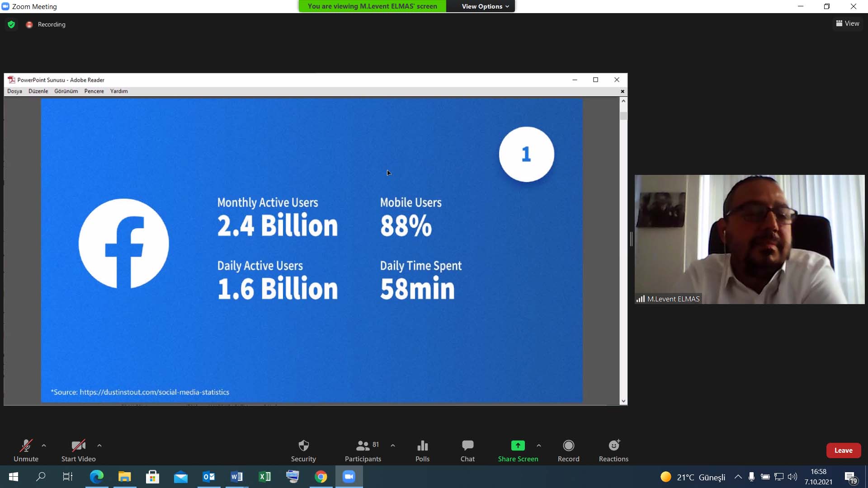Click the volume speaker tray icon

793,477
